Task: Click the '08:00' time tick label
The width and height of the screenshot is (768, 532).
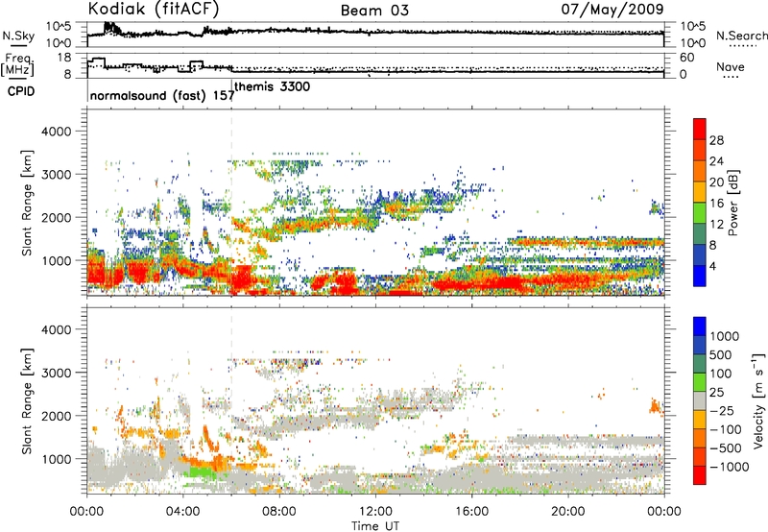Action: coord(279,512)
